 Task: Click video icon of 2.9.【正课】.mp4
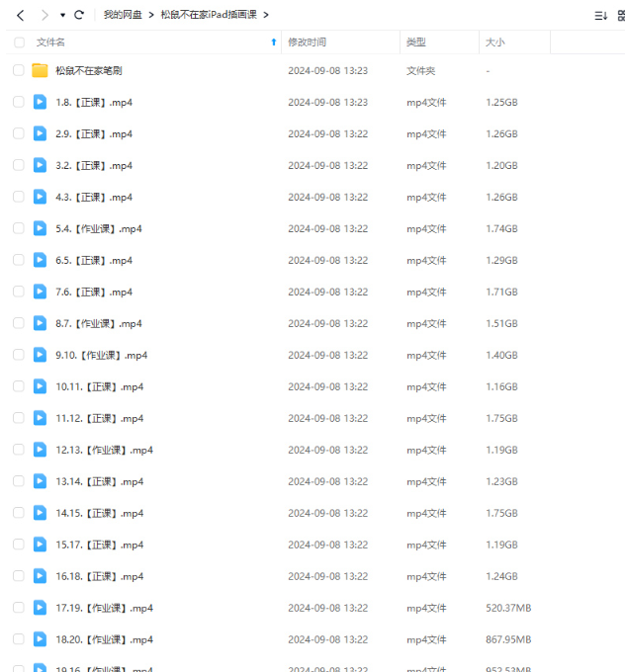pyautogui.click(x=40, y=133)
